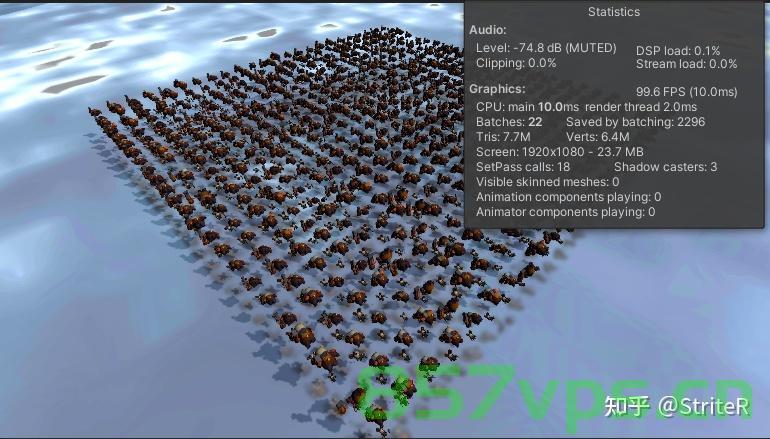
Task: Select the Audio section header
Action: [x=488, y=30]
